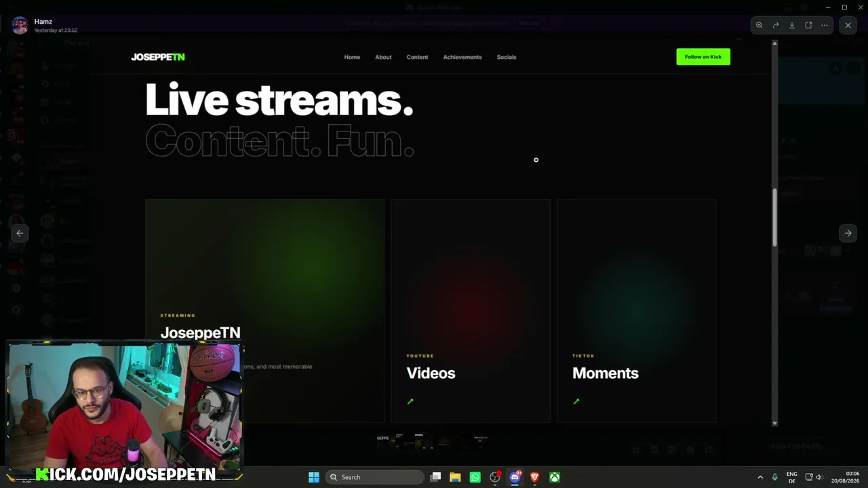The height and width of the screenshot is (488, 868).
Task: Open the Socials nav item
Action: point(507,57)
